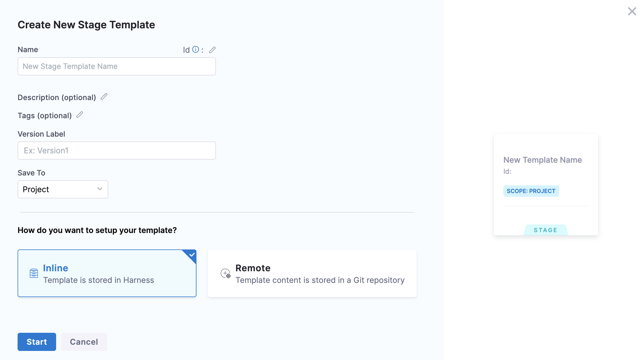Viewport: 644px width, 360px height.
Task: Click the Tags edit pencil icon
Action: click(x=80, y=115)
